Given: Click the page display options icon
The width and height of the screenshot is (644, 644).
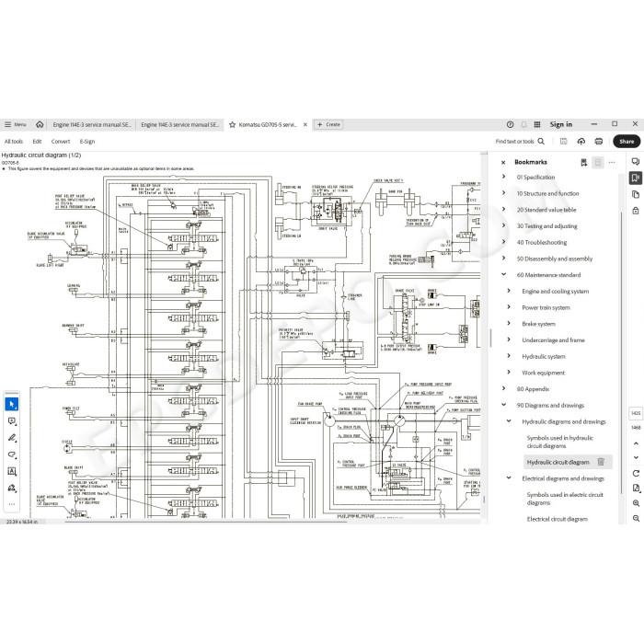Looking at the screenshot, I should tap(636, 488).
